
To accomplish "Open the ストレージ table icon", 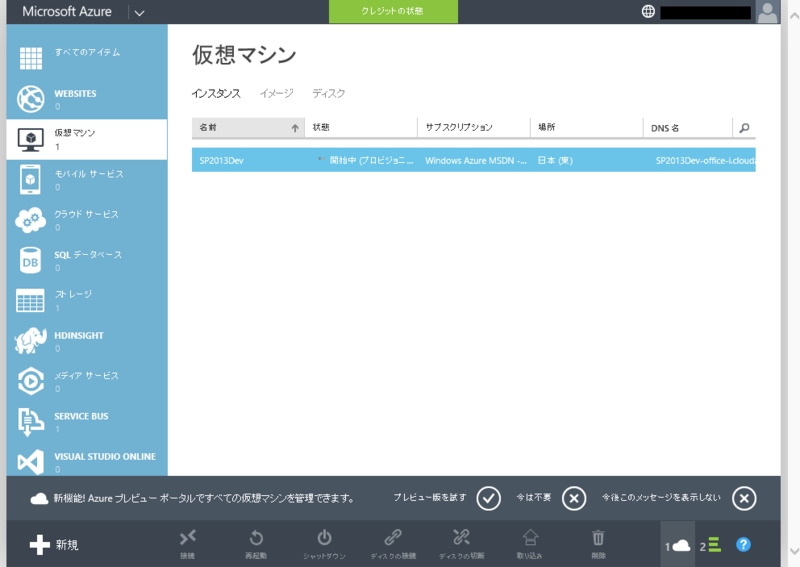I will (x=30, y=301).
